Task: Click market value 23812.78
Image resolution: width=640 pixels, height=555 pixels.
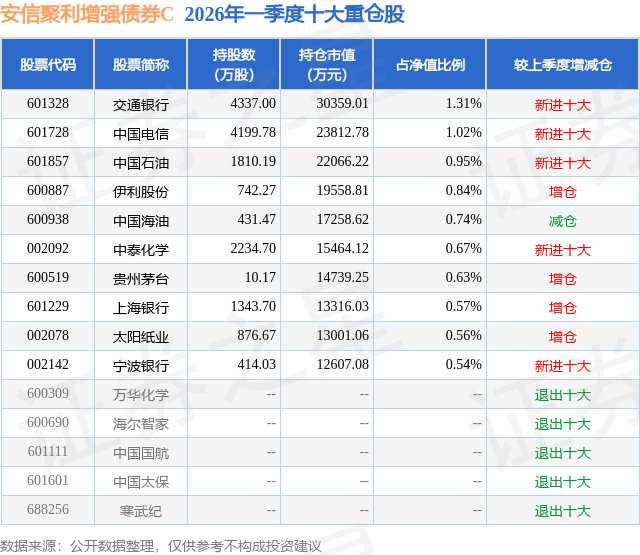Action: click(x=342, y=133)
